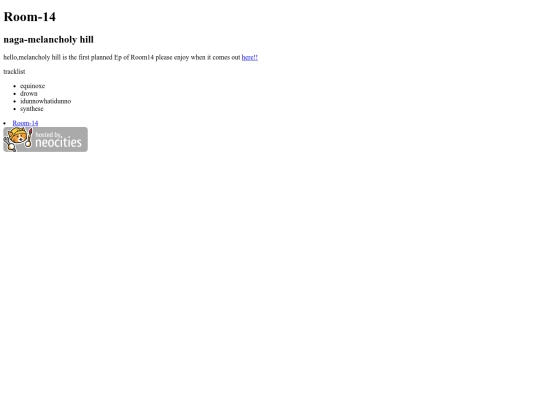Click the Room-14 main heading
The image size is (540, 405).
(x=30, y=17)
